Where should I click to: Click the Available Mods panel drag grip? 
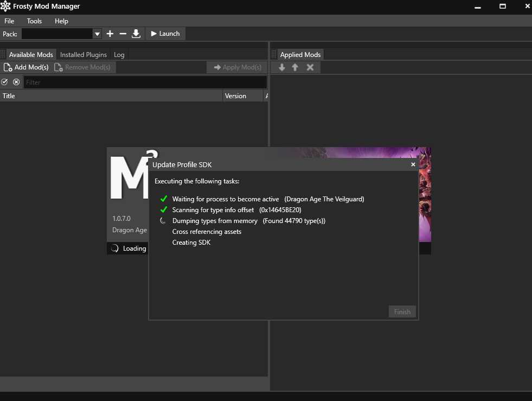(3, 54)
